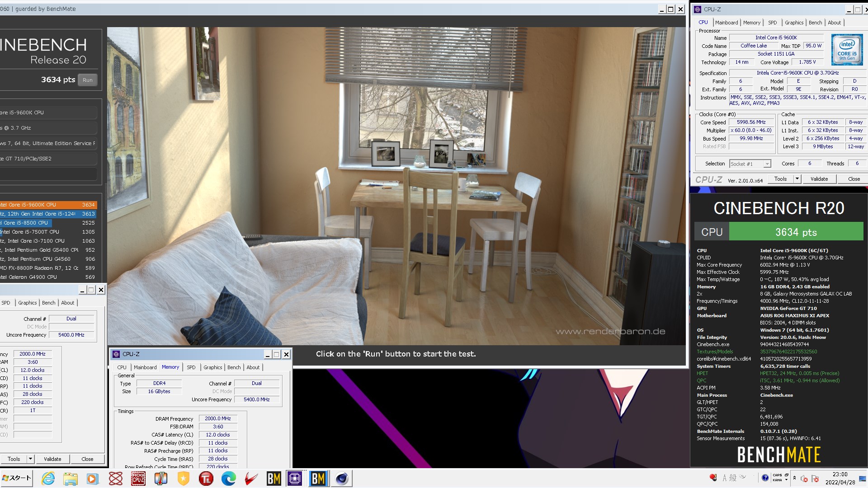Toggle CAPS in the language bar
The image size is (868, 488).
tap(777, 475)
